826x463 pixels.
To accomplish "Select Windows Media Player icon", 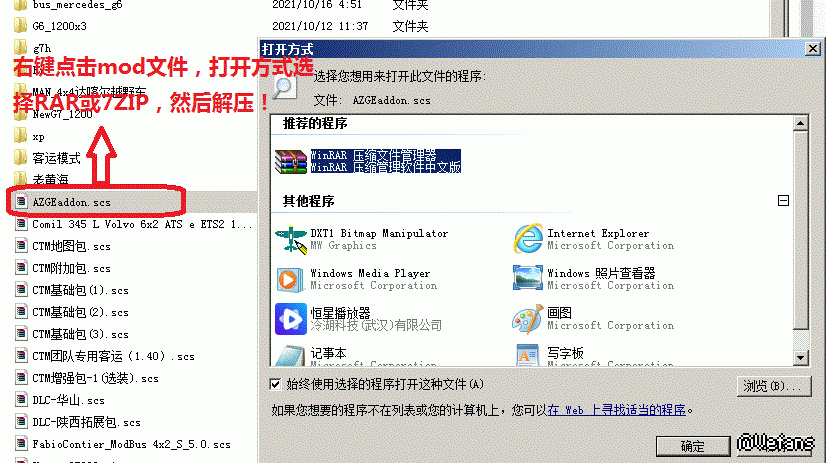I will pos(290,279).
